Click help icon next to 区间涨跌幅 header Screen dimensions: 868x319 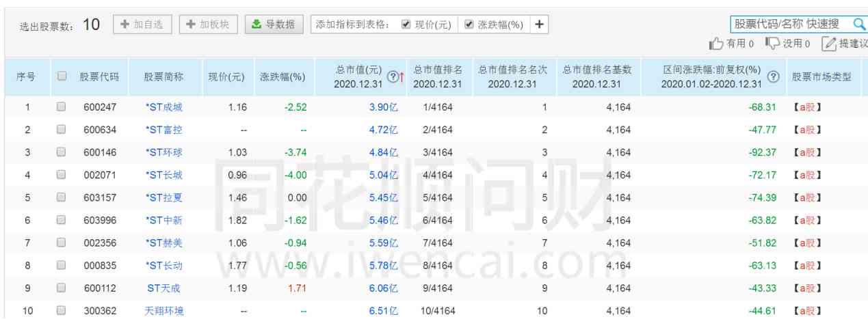(x=774, y=77)
